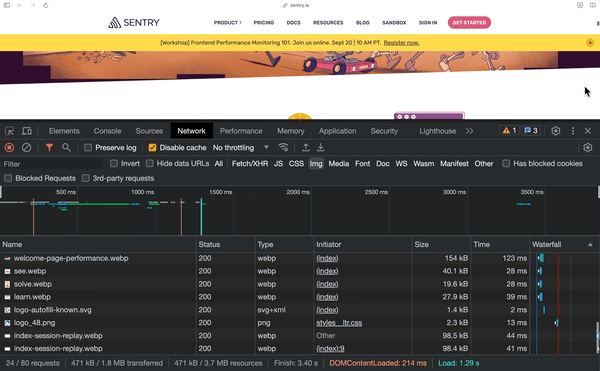
Task: Filter requests by Font type
Action: click(362, 164)
